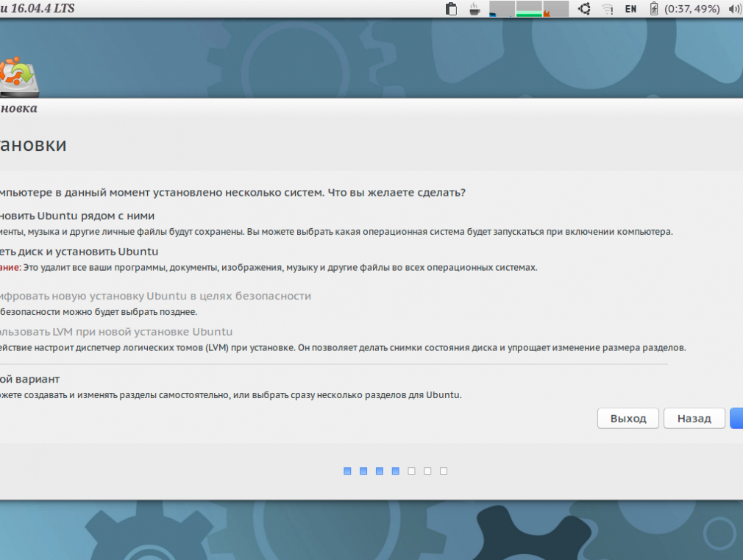Click the battery charging icon
The width and height of the screenshot is (743, 560).
click(654, 9)
